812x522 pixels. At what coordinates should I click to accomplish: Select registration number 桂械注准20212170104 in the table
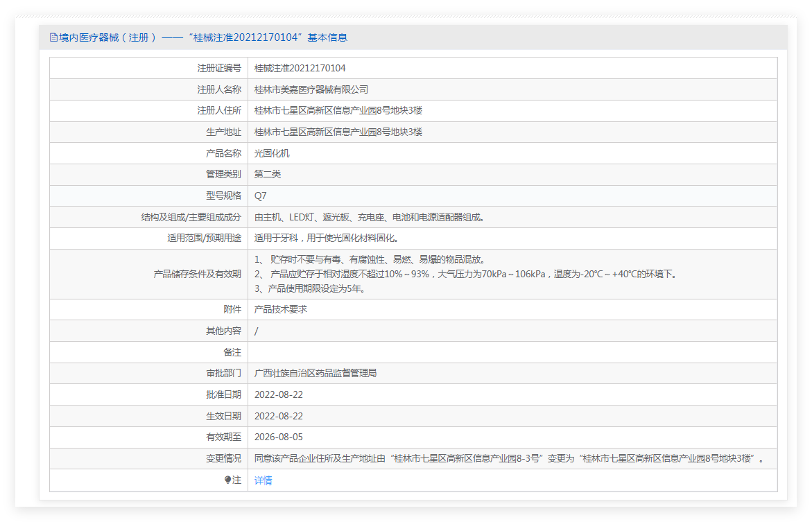tap(300, 69)
